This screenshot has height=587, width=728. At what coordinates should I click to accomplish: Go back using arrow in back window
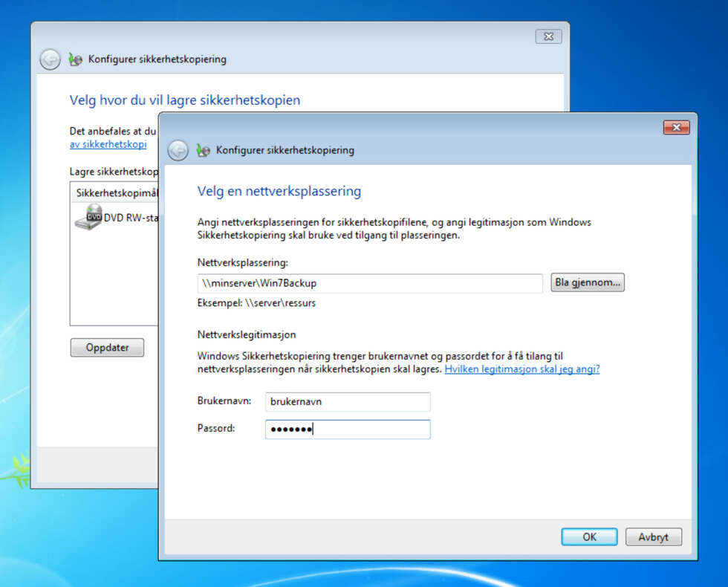(x=50, y=59)
